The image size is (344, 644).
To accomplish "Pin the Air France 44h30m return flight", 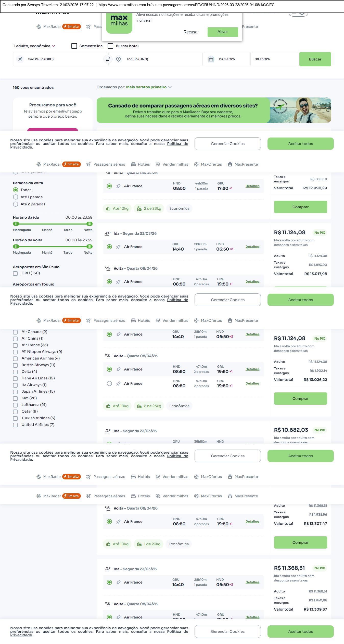I will tap(118, 186).
